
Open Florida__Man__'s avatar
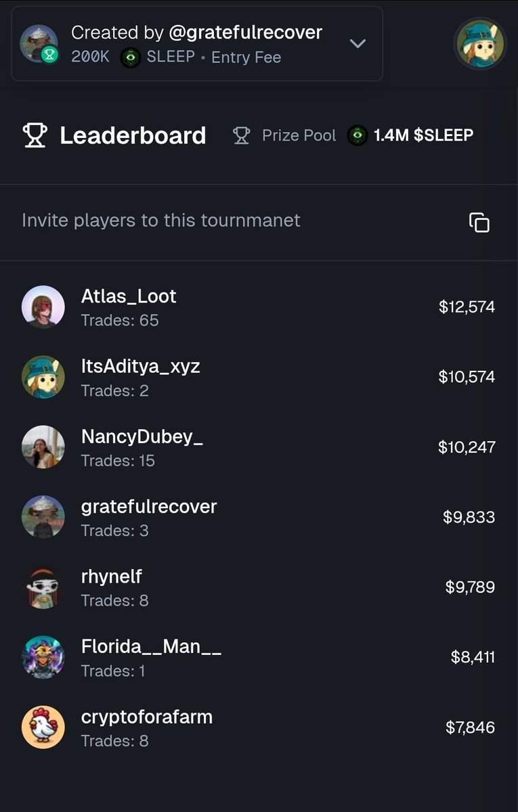(43, 658)
